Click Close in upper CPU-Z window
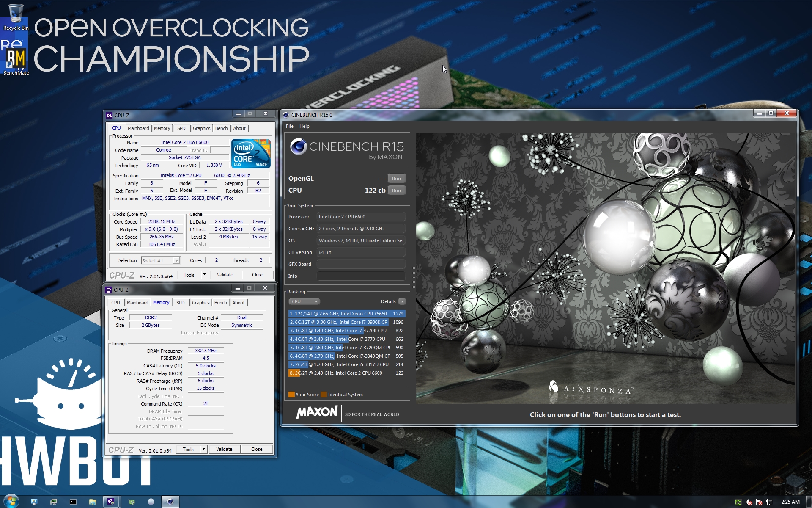Screen dimensions: 812x508 pyautogui.click(x=258, y=275)
